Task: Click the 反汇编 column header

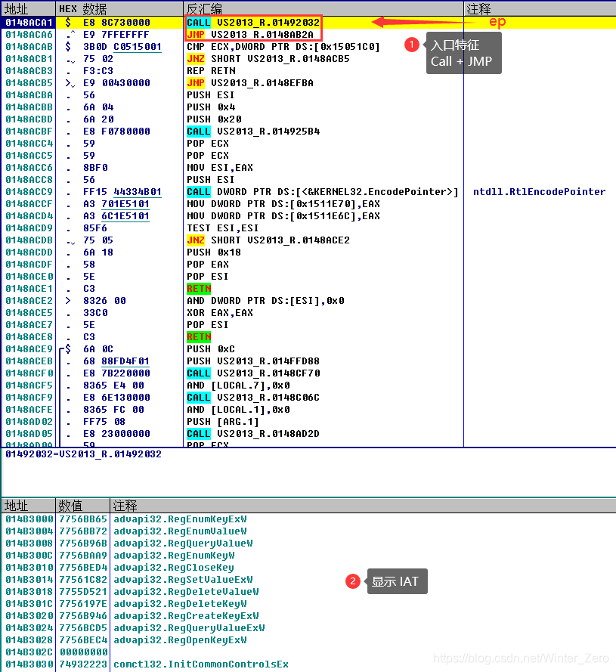Action: [323, 9]
